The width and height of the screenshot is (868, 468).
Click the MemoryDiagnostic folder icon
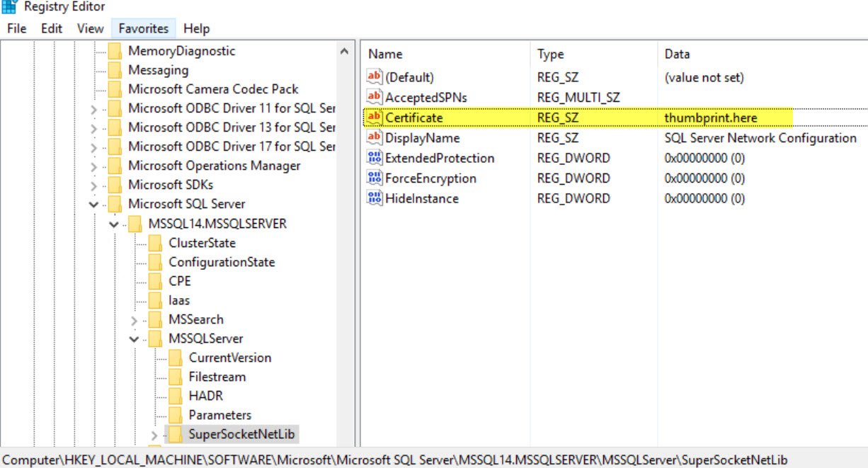pyautogui.click(x=115, y=51)
